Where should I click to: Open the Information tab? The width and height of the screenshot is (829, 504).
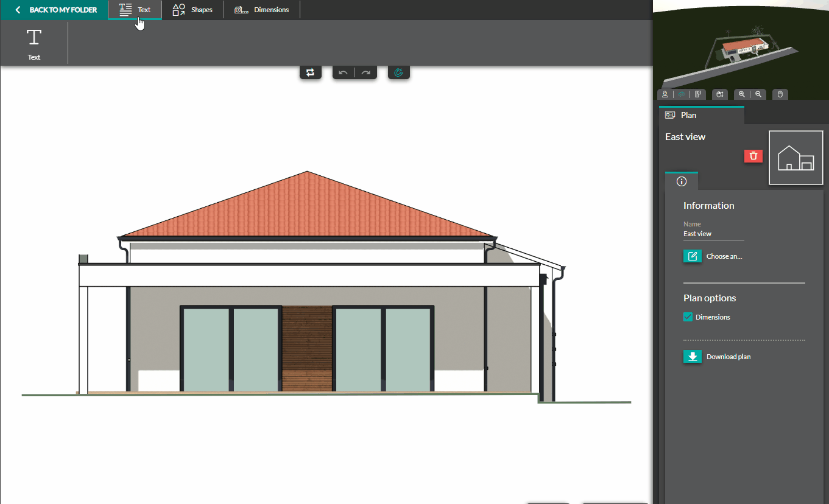click(x=681, y=181)
